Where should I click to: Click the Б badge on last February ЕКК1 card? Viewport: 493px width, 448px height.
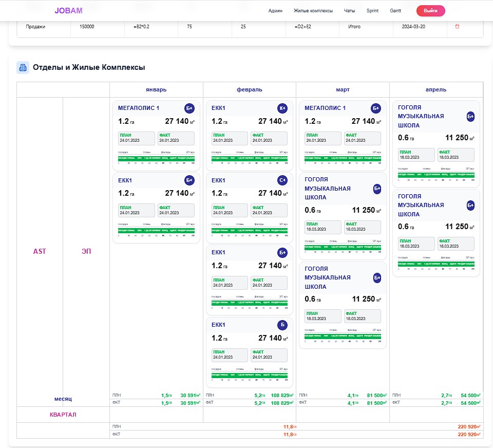pyautogui.click(x=282, y=325)
